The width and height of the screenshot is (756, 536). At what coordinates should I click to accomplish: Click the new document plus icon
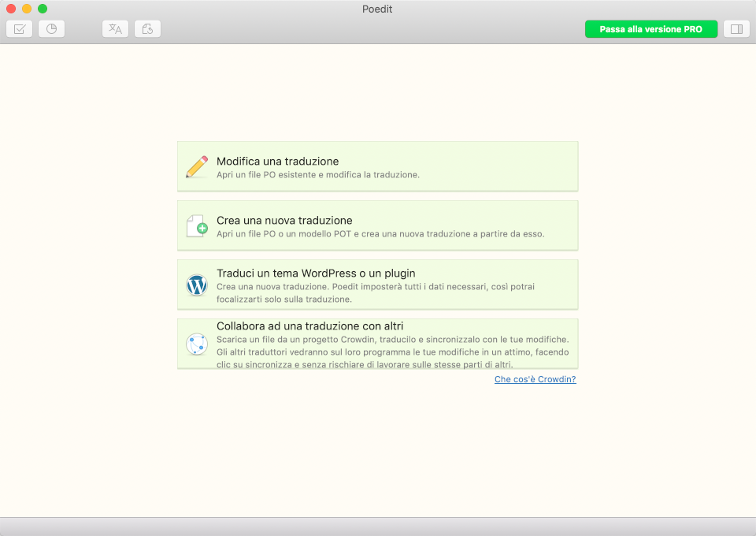coord(197,225)
